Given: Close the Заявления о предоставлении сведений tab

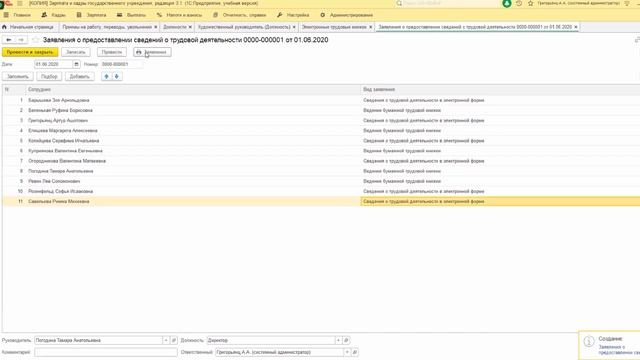Looking at the screenshot, I should [x=576, y=27].
